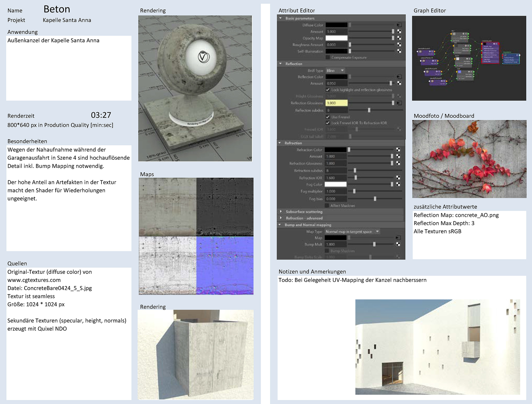Click the Reflection Glossiness value field
Viewport: 532px width, 404px height.
click(336, 103)
